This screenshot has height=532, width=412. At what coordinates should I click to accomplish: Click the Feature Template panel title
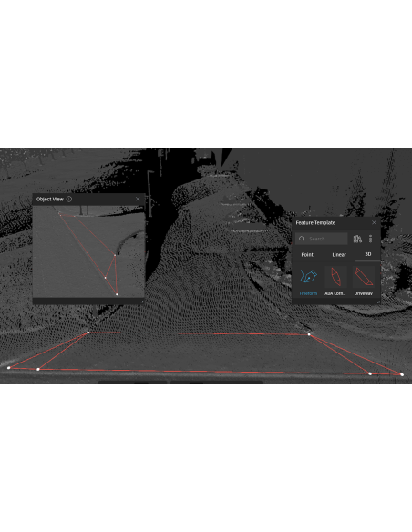(315, 223)
